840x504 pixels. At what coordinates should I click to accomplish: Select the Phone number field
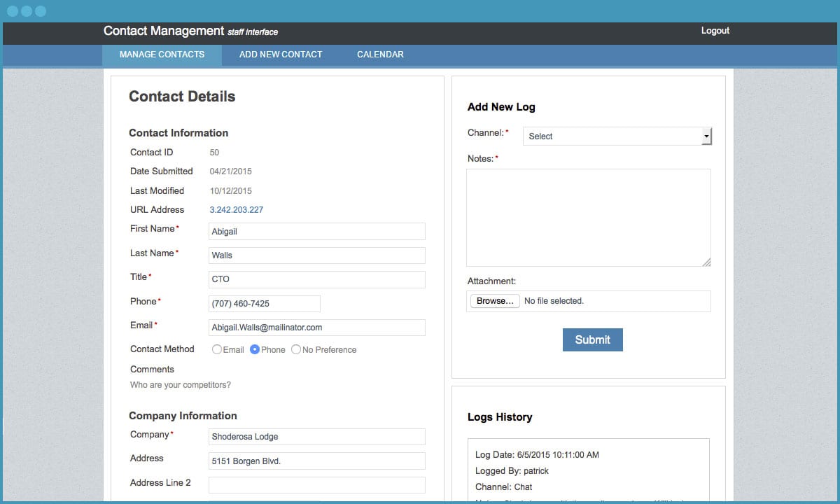coord(264,303)
